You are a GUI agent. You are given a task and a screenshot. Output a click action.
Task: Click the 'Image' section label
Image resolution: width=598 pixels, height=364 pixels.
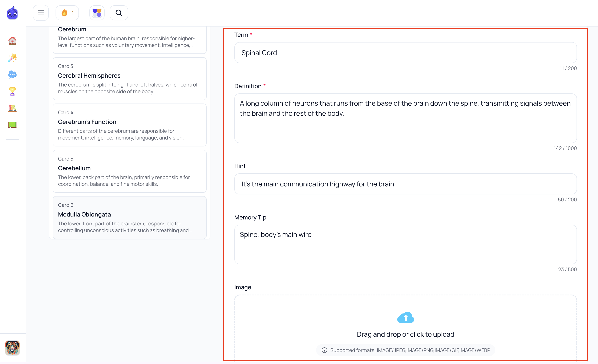[x=243, y=287]
